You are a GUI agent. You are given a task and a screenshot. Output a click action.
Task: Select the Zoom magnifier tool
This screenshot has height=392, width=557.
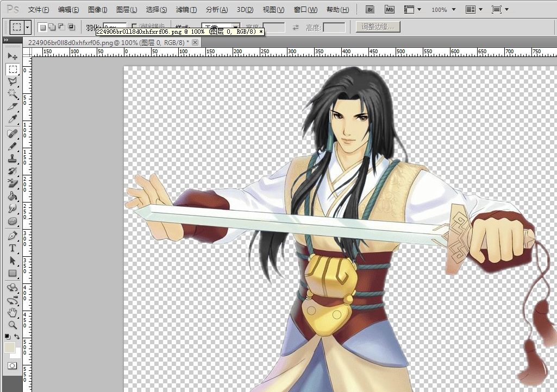12,325
